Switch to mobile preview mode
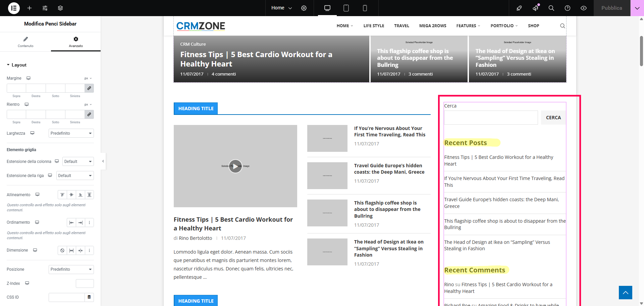 (365, 8)
